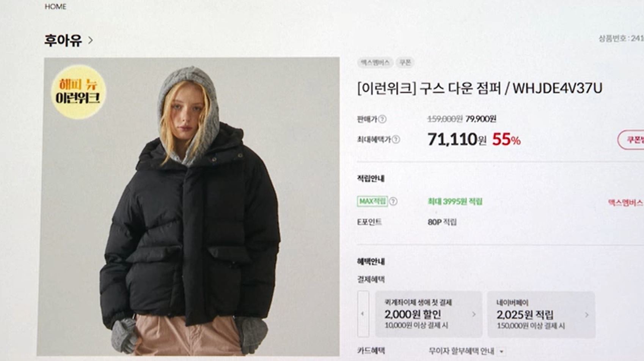
Task: Open the 네이버페이 2,025원 적립 chevron
Action: (587, 315)
